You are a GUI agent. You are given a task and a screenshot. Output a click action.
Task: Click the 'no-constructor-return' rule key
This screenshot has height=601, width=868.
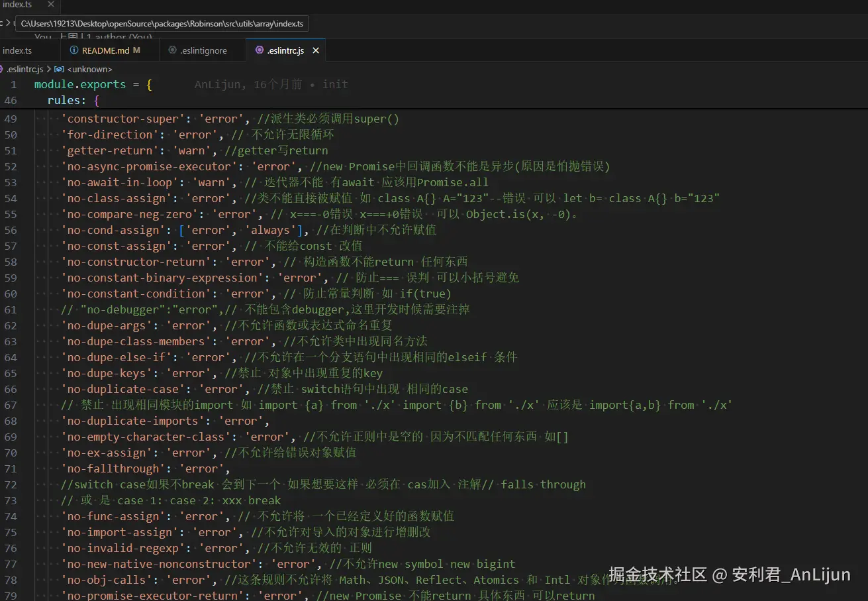point(136,262)
